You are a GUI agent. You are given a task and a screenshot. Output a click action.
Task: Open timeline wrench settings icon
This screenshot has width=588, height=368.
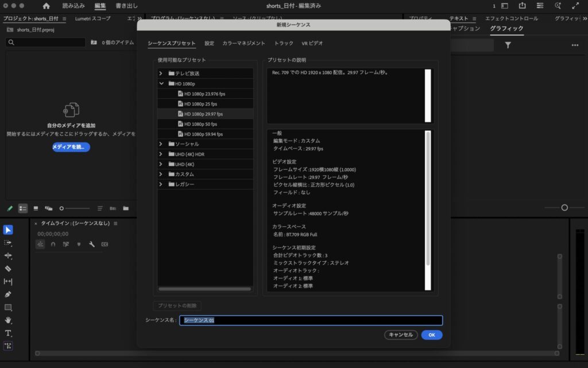(91, 244)
